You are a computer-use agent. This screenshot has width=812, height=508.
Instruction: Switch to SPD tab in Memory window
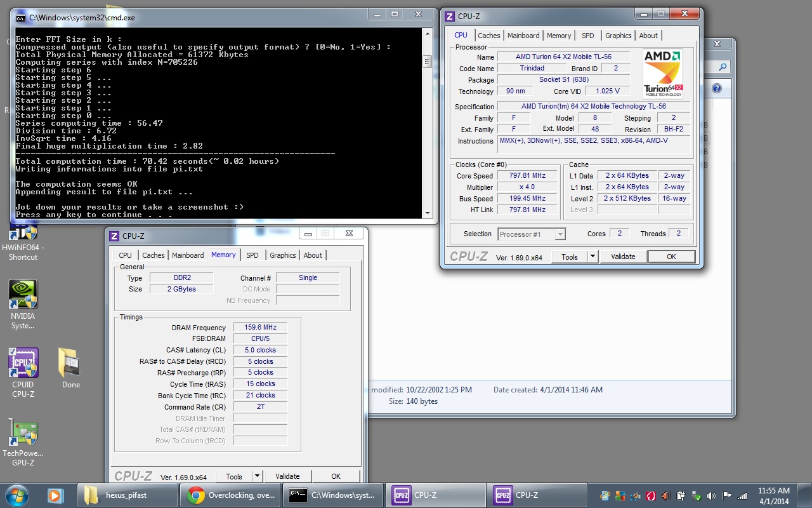click(x=252, y=255)
